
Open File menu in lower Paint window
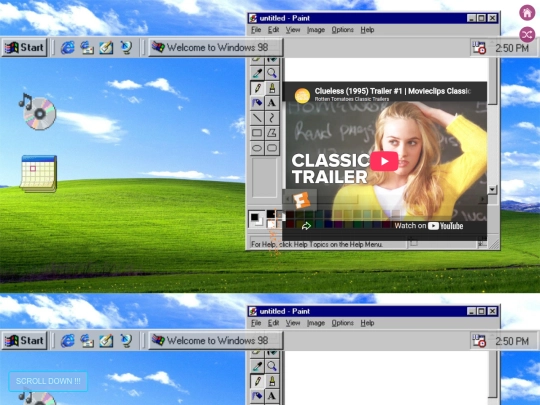point(256,323)
